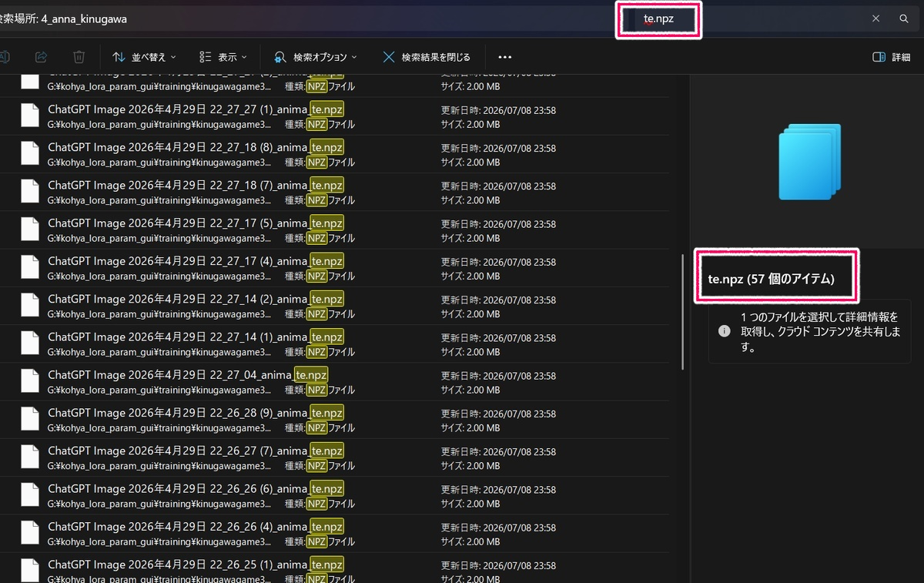Expand the 表示 view dropdown
Viewport: 924px width, 583px height.
(x=223, y=57)
